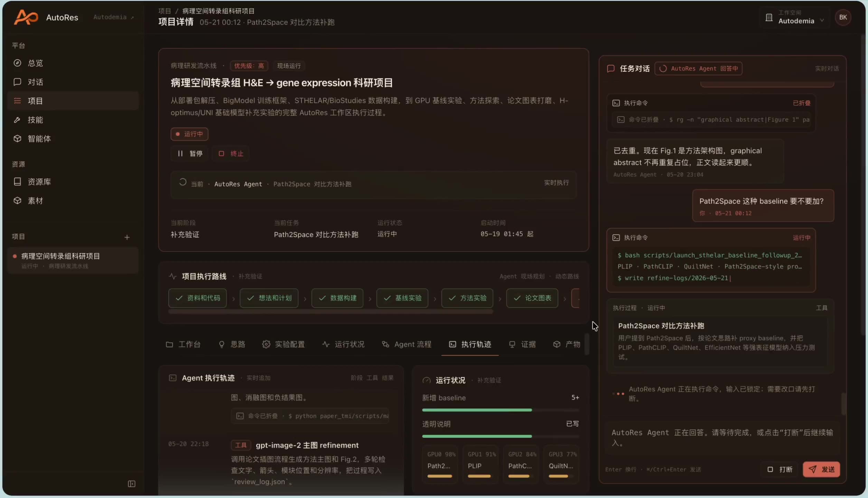The width and height of the screenshot is (868, 498).
Task: Switch to the 思路 tab
Action: 232,344
